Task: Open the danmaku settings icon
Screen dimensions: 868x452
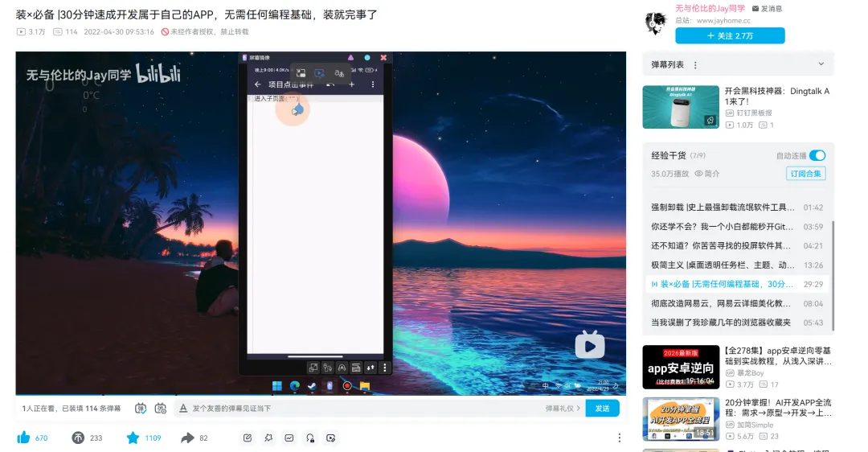Action: tap(161, 409)
